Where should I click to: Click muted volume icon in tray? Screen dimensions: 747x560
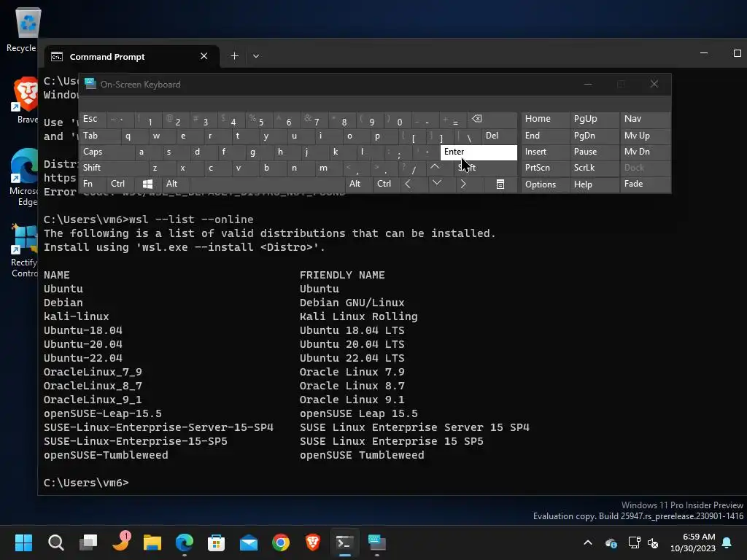click(653, 542)
